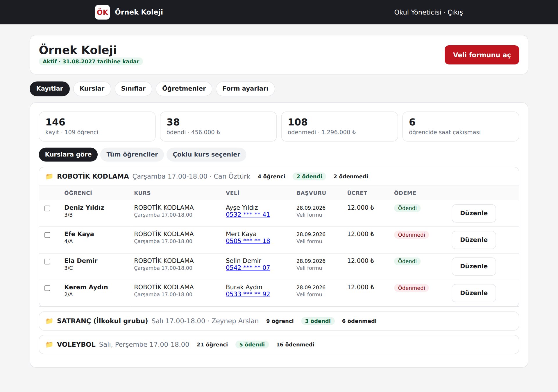Click the phone link 0532 *** ** 41
Screen dimensions: 558x392
click(x=248, y=215)
